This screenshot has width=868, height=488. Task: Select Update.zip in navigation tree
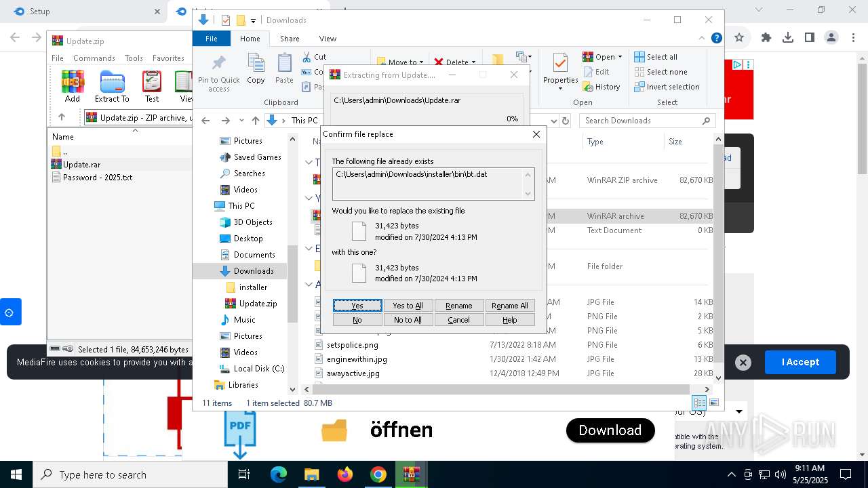point(251,304)
